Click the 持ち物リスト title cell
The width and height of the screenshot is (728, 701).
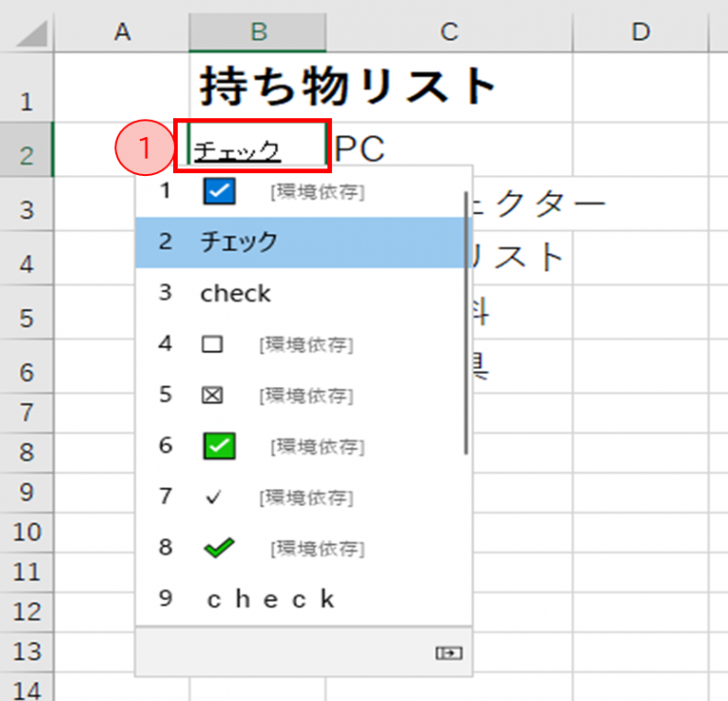(x=346, y=87)
